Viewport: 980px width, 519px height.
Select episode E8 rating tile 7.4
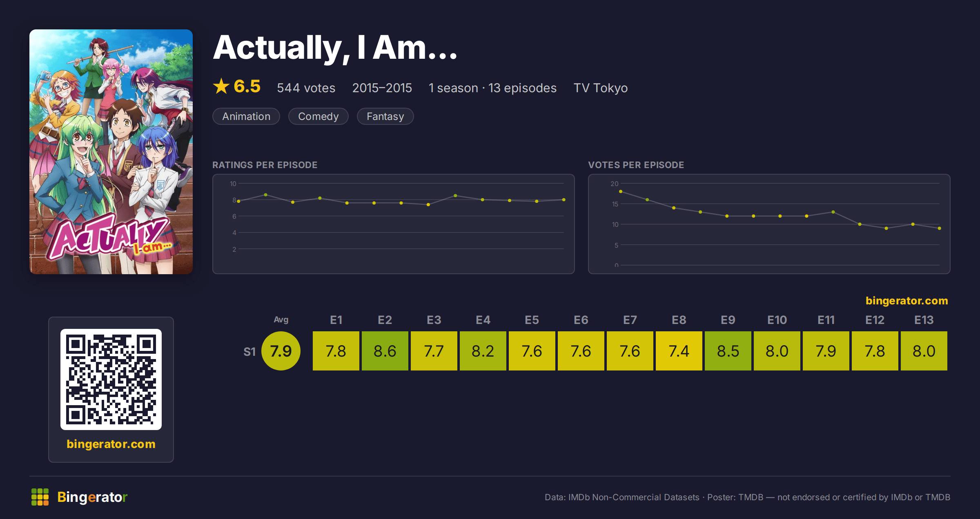[x=679, y=351]
